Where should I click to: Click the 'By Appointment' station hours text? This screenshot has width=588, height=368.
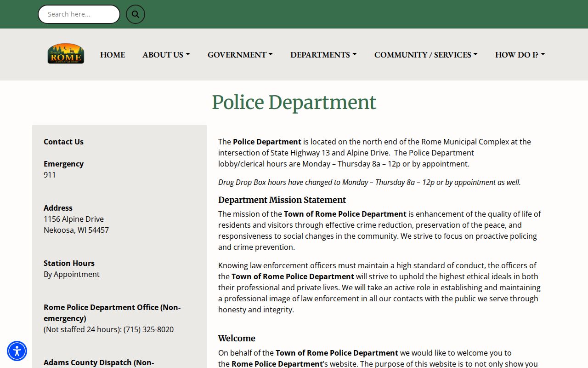pyautogui.click(x=72, y=274)
